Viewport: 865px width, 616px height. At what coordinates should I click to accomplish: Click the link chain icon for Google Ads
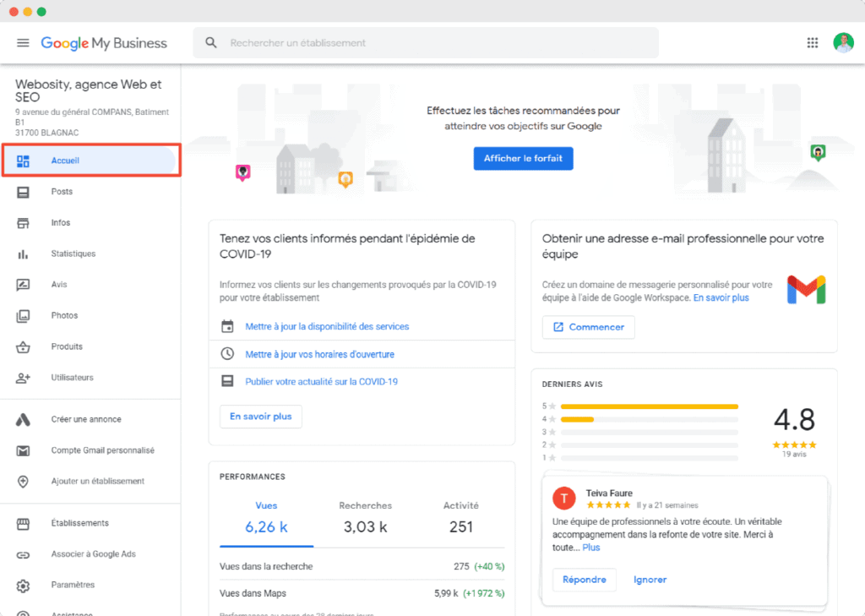pyautogui.click(x=23, y=554)
